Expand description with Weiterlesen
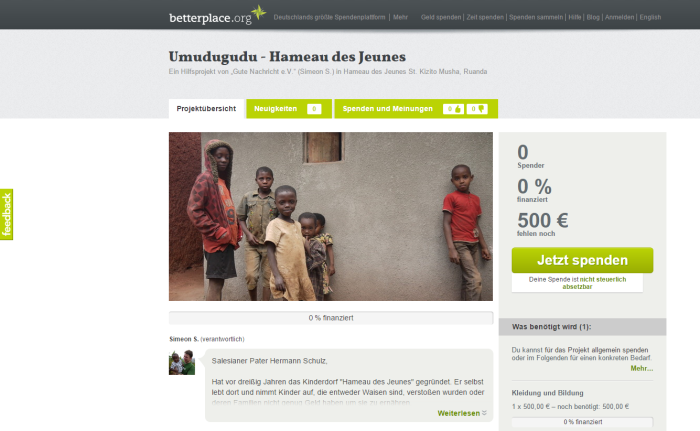Image resolution: width=700 pixels, height=431 pixels. (462, 413)
